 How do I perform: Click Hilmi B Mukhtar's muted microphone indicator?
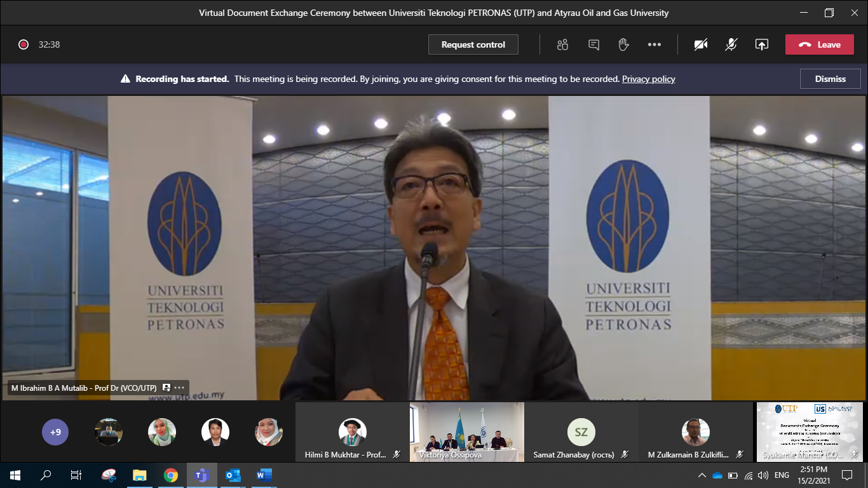395,454
